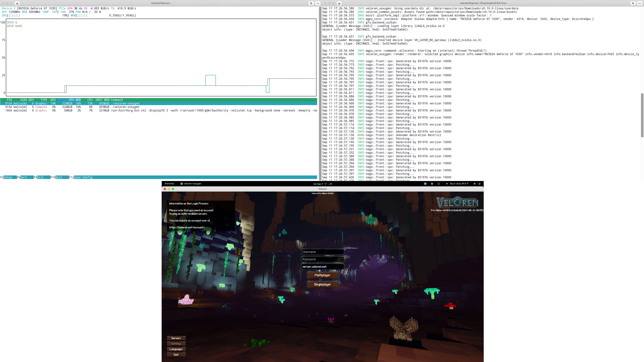Open the Languages menu

click(x=176, y=349)
